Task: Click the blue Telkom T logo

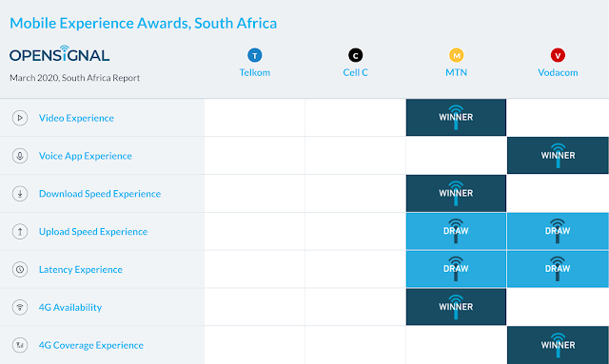Action: pos(255,55)
